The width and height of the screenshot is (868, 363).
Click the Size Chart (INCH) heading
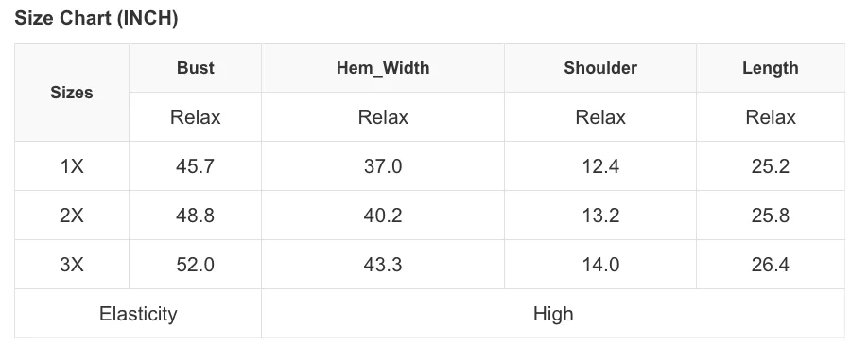click(96, 18)
